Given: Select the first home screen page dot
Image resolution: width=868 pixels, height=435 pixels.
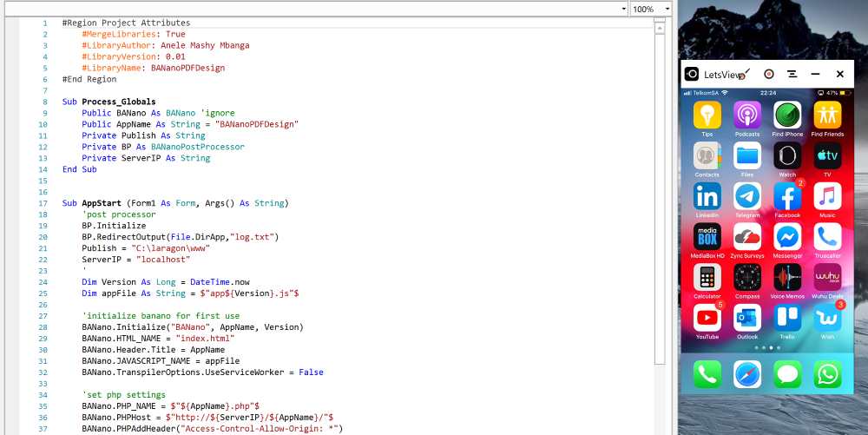Looking at the screenshot, I should coord(756,348).
